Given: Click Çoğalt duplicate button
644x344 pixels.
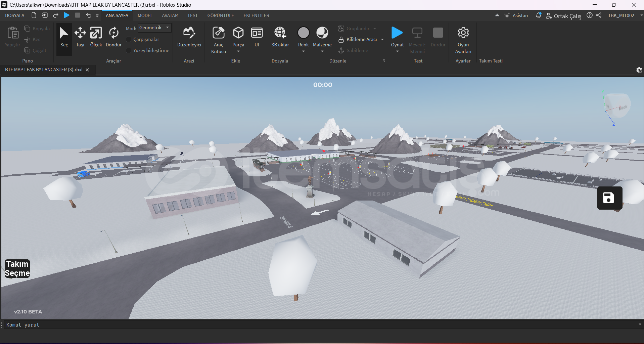Looking at the screenshot, I should pos(35,50).
